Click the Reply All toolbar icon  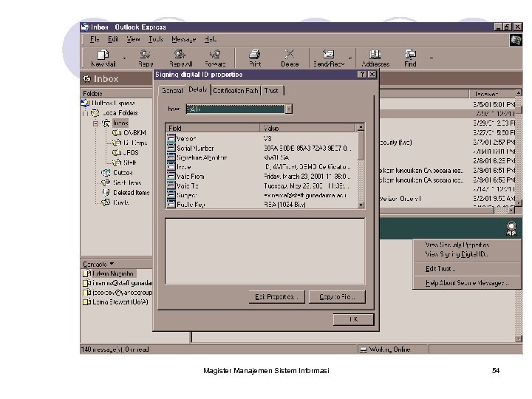pos(180,58)
